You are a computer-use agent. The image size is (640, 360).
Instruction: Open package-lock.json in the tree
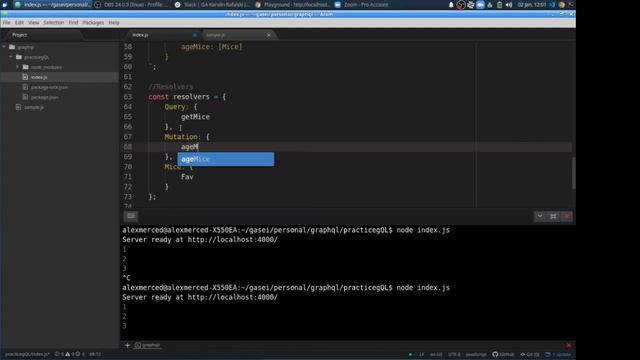point(49,87)
